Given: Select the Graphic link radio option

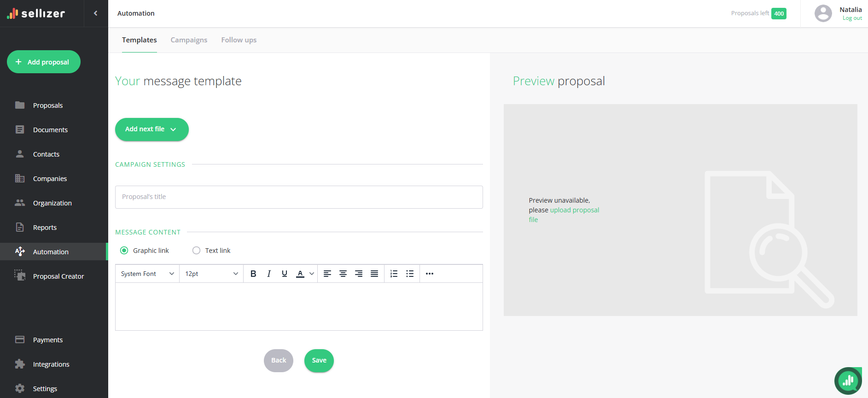Looking at the screenshot, I should coord(124,251).
